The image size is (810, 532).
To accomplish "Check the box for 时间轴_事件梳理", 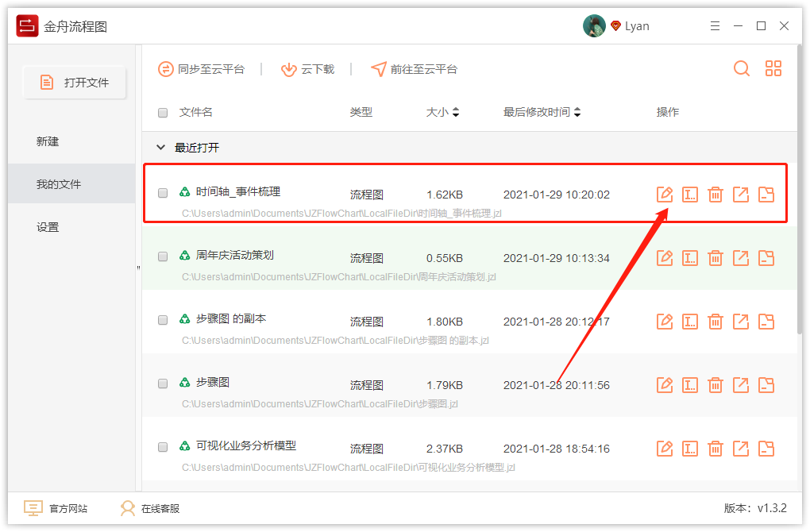I will (x=163, y=193).
